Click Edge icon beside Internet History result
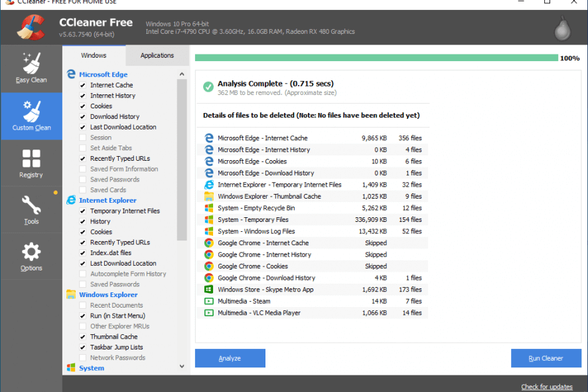Image resolution: width=588 pixels, height=392 pixels. tap(209, 149)
